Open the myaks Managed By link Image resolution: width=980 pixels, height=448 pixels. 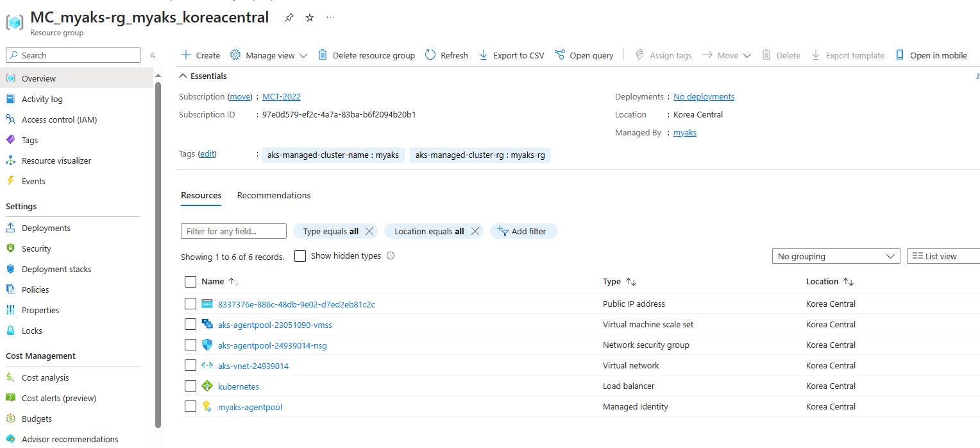[x=685, y=133]
